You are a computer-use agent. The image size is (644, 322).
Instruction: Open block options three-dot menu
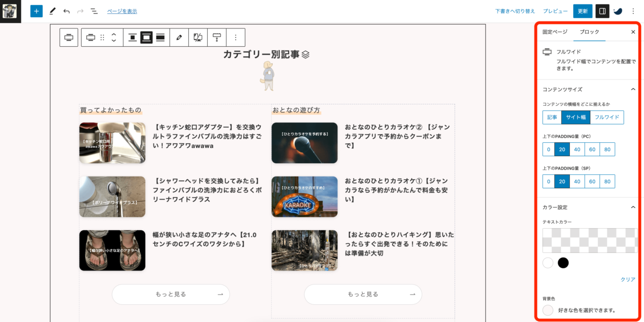pyautogui.click(x=236, y=38)
